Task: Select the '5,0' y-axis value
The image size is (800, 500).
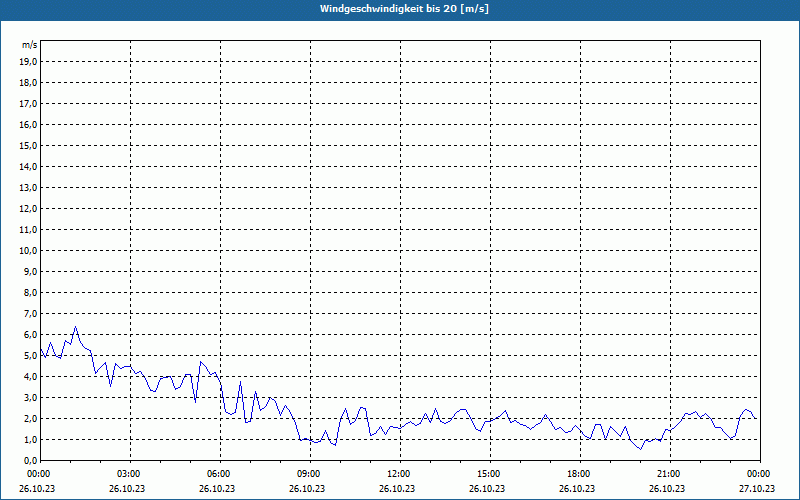Action: click(x=30, y=356)
